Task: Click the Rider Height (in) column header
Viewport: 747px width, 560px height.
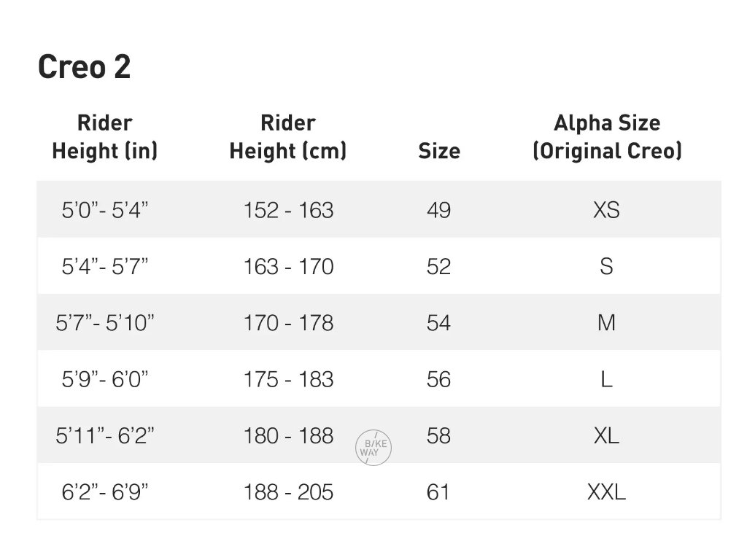Action: point(105,136)
